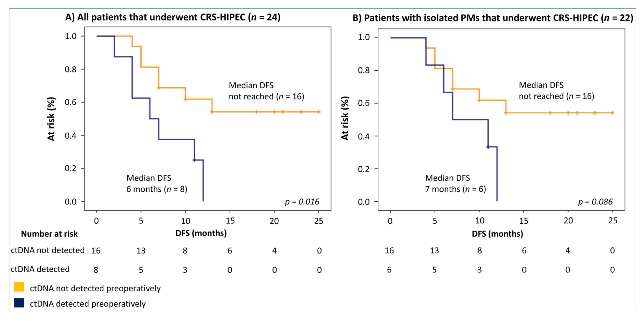This screenshot has height=321, width=644.
Task: Click the number 8 under panel A's zero tick
Action: pos(96,270)
